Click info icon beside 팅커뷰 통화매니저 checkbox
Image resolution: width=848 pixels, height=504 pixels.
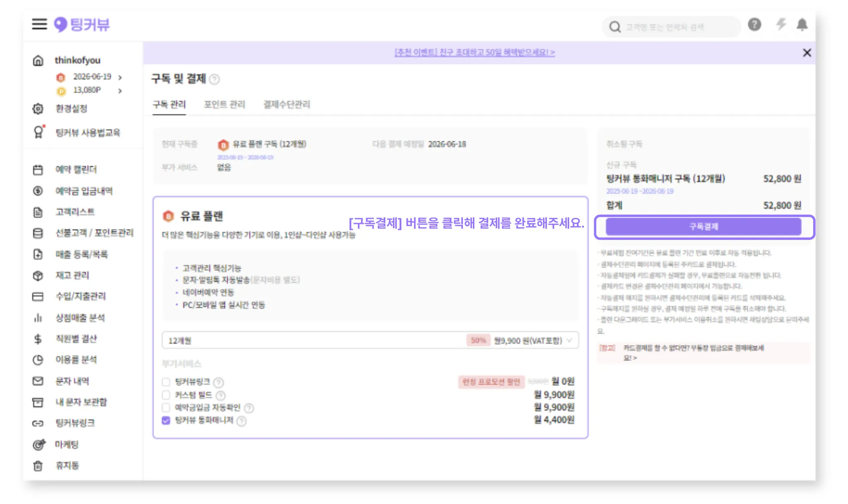241,421
